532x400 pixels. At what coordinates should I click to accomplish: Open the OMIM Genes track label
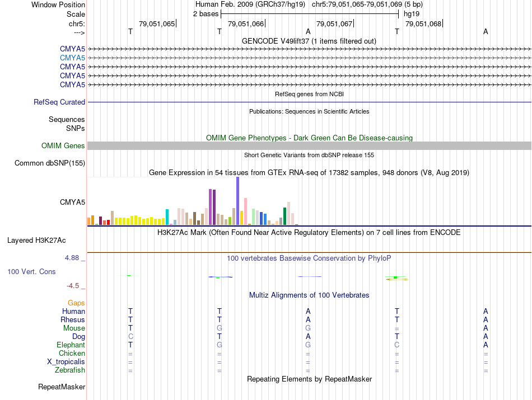click(63, 146)
